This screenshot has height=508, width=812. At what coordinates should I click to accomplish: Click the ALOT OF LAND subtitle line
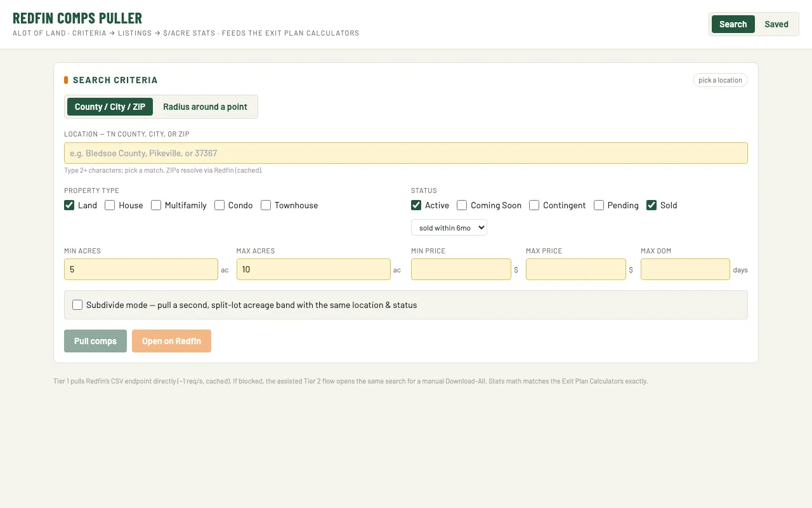tap(186, 33)
